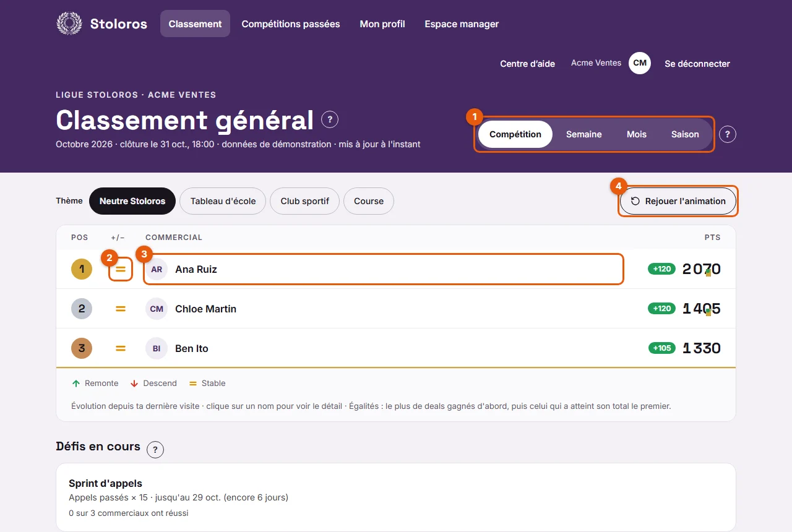Viewport: 792px width, 532px height.
Task: Select the Neutre Stoloros theme
Action: (132, 201)
